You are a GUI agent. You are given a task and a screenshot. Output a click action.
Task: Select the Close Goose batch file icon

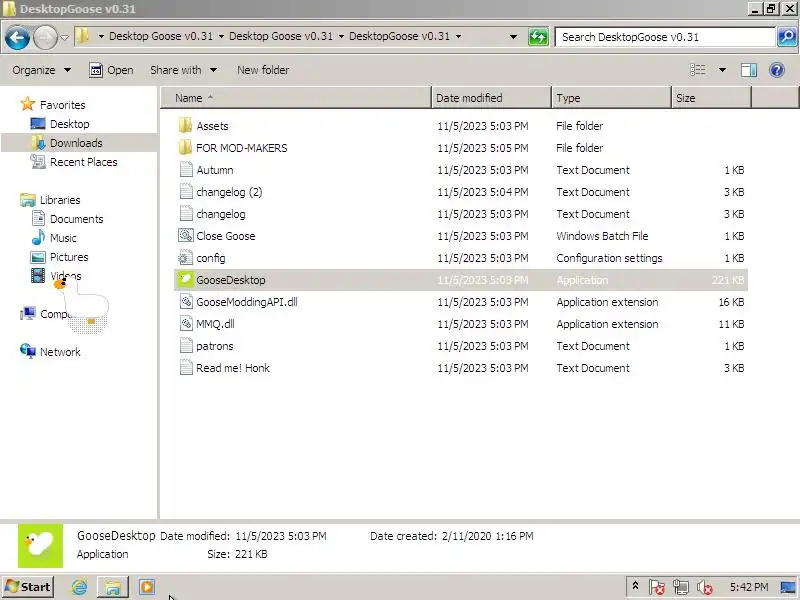(x=186, y=235)
